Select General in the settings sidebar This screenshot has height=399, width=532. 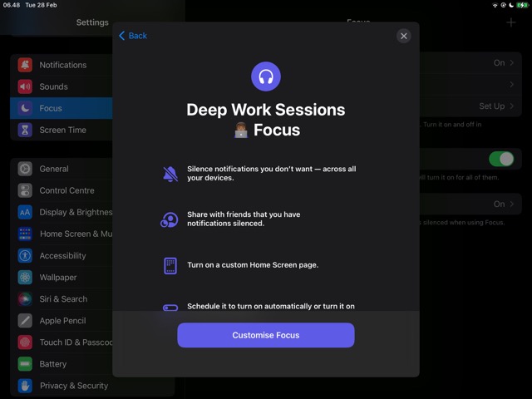[x=54, y=169]
